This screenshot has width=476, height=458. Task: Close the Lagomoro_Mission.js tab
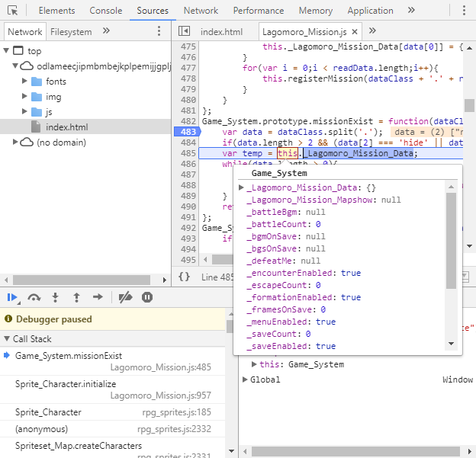tap(354, 31)
